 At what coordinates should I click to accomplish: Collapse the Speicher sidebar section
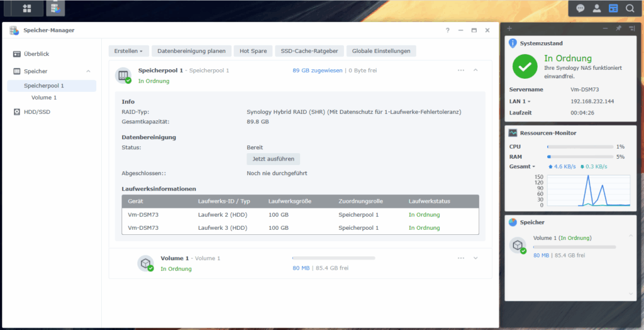click(x=88, y=71)
